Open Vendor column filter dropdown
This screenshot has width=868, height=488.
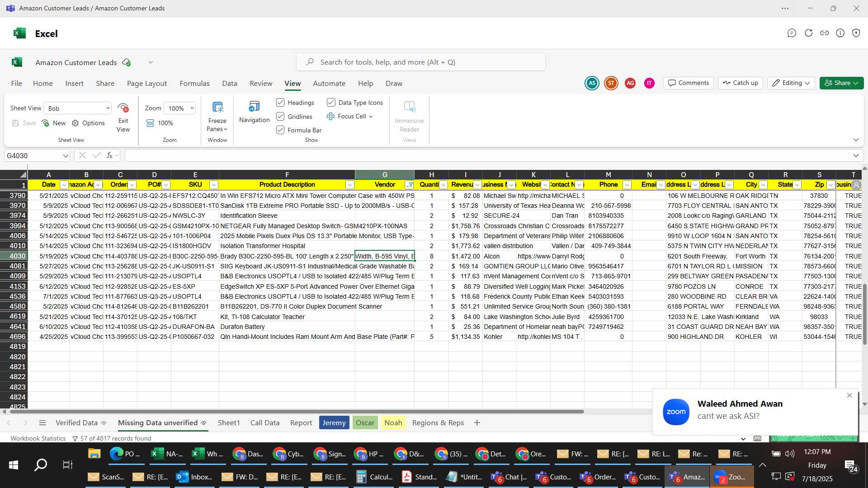tap(409, 185)
